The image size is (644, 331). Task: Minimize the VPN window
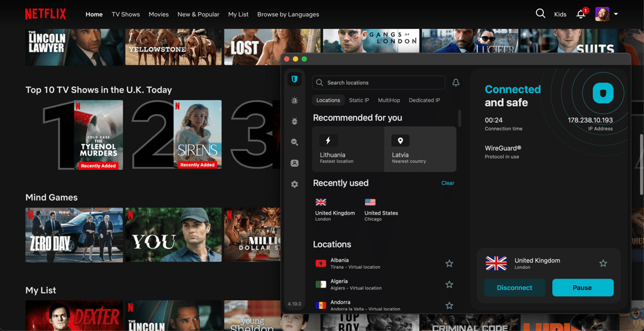[x=296, y=59]
